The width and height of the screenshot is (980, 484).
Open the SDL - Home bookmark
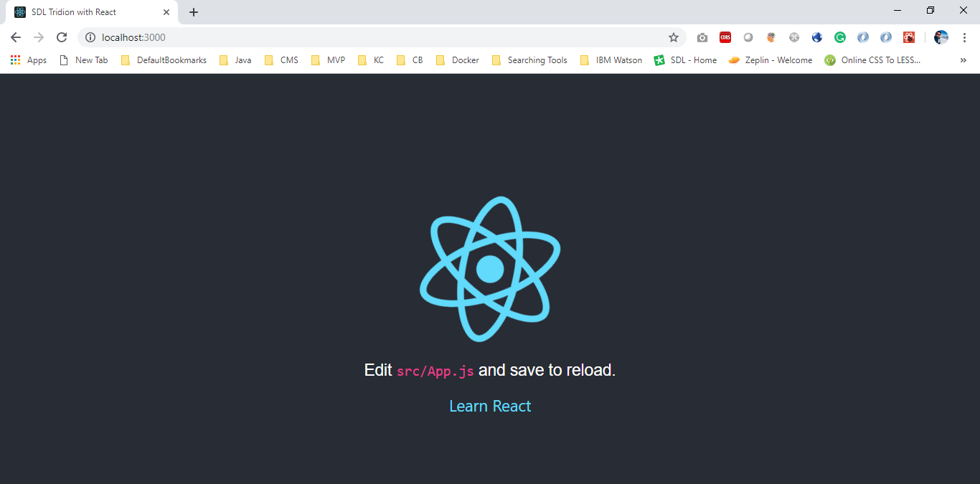pos(685,60)
